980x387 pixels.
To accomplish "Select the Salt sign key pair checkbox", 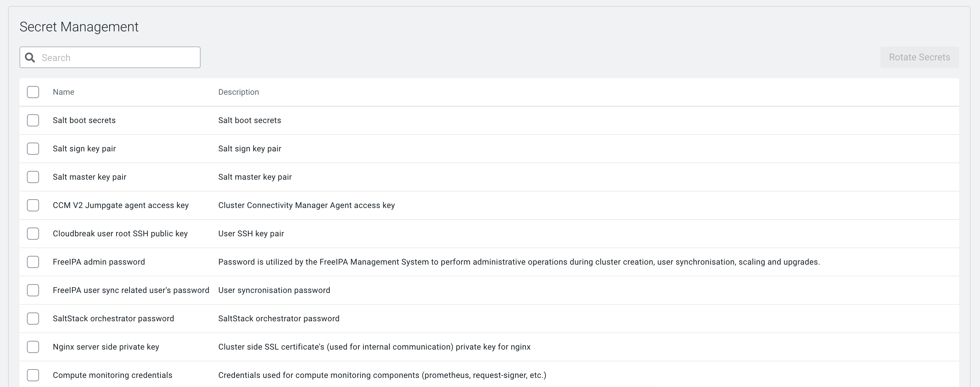I will click(33, 149).
